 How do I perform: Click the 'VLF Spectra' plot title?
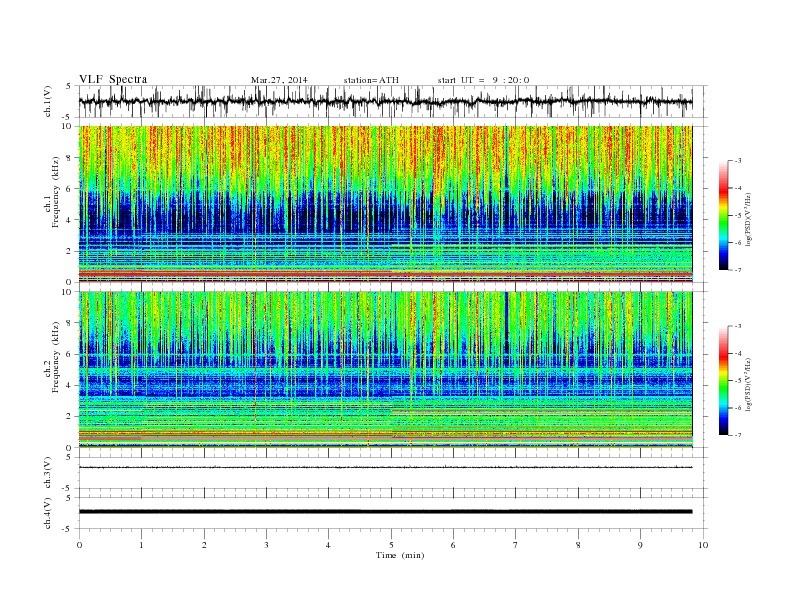pos(113,79)
